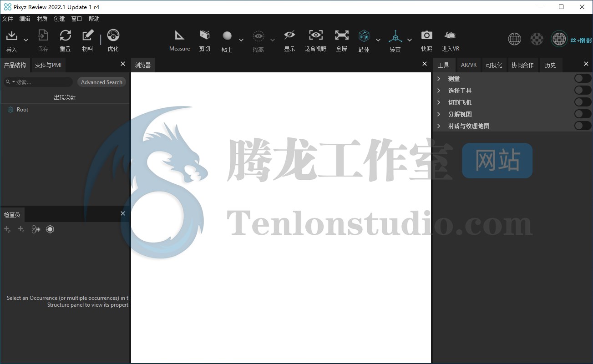The height and width of the screenshot is (364, 593).
Task: Switch to the 变体与PMI tab
Action: click(x=48, y=65)
